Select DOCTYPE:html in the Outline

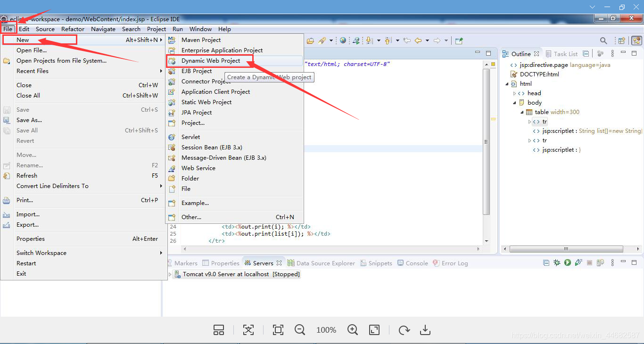point(535,74)
